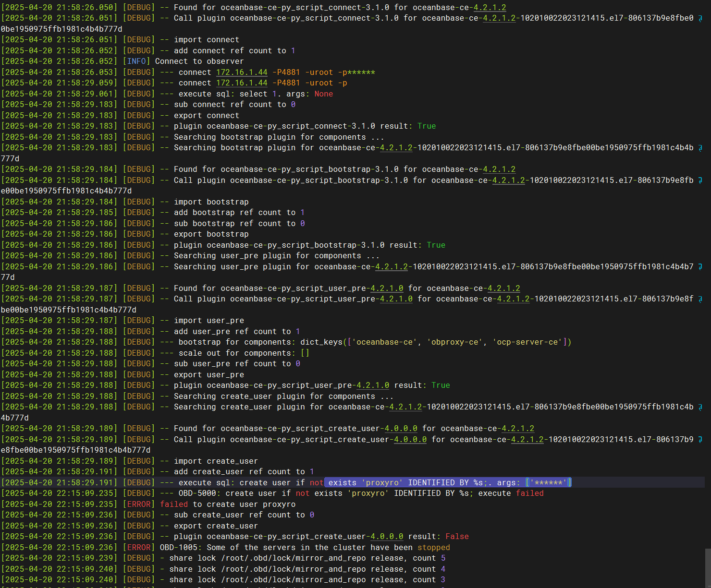The height and width of the screenshot is (588, 711).
Task: Click first '[ERROR]' tag at 22:15:09.235
Action: click(x=139, y=504)
